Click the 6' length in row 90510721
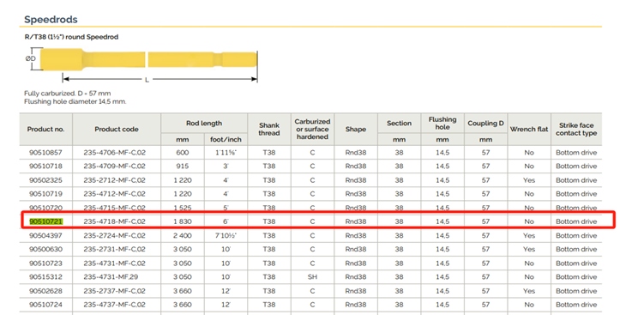The height and width of the screenshot is (315, 644). (226, 221)
